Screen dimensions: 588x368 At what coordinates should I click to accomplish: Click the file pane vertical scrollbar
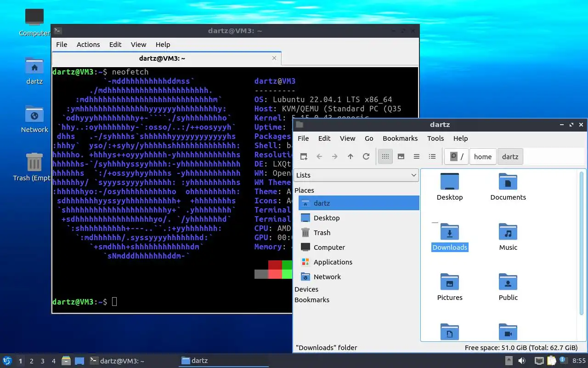pos(581,244)
